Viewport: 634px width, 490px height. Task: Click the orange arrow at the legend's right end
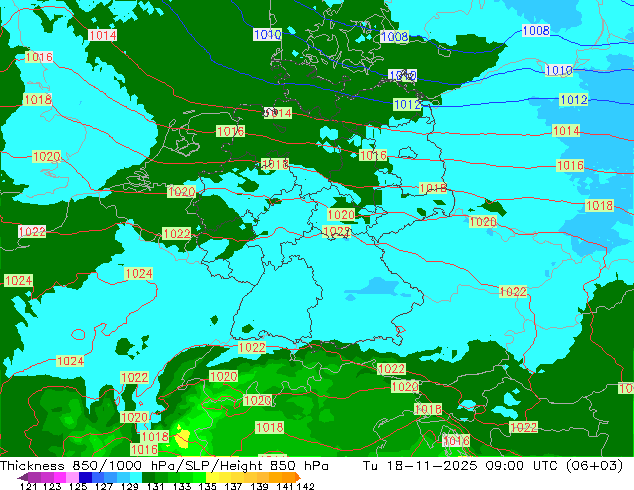coord(298,477)
